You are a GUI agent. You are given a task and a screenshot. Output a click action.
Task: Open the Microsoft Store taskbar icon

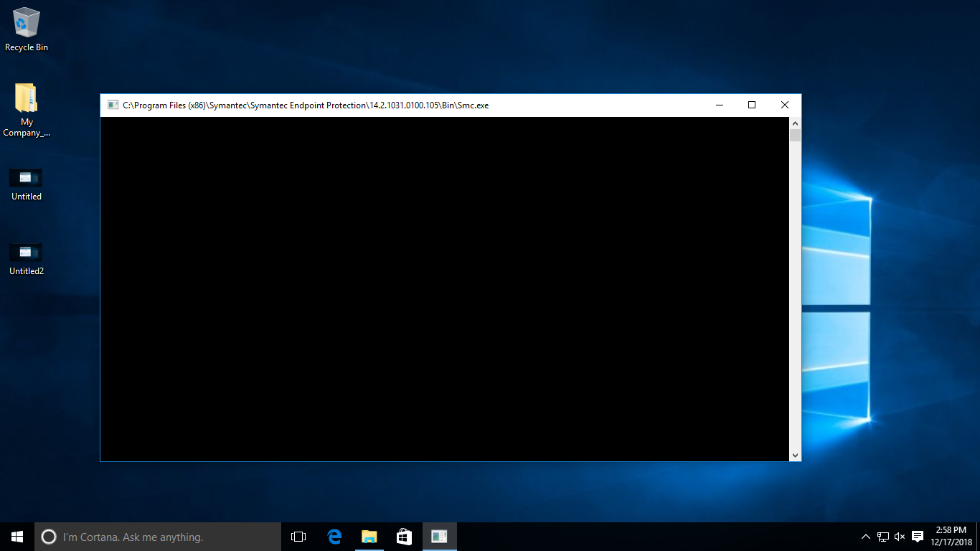404,537
